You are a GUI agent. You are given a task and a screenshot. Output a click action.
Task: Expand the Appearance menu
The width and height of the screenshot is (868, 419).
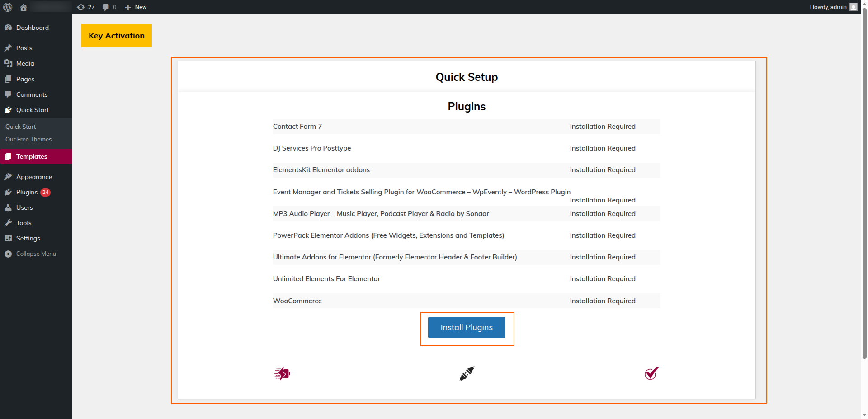click(x=34, y=177)
